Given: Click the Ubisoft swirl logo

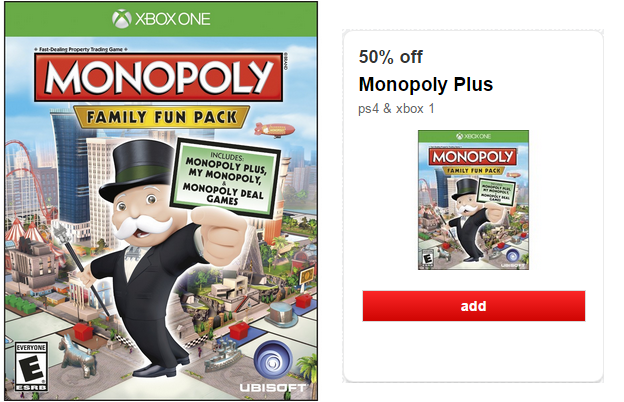Looking at the screenshot, I should coord(273,361).
